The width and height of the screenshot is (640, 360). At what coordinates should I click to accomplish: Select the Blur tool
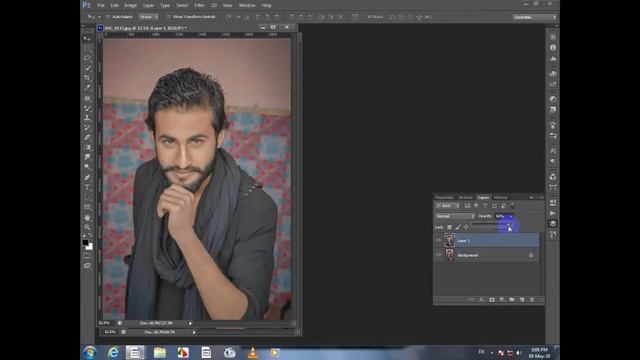tap(87, 157)
